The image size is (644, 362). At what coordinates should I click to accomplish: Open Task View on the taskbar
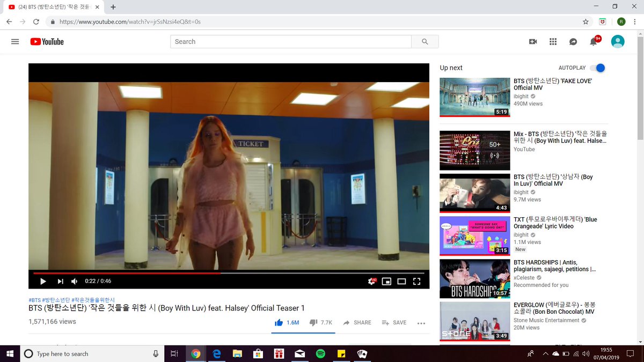[174, 353]
